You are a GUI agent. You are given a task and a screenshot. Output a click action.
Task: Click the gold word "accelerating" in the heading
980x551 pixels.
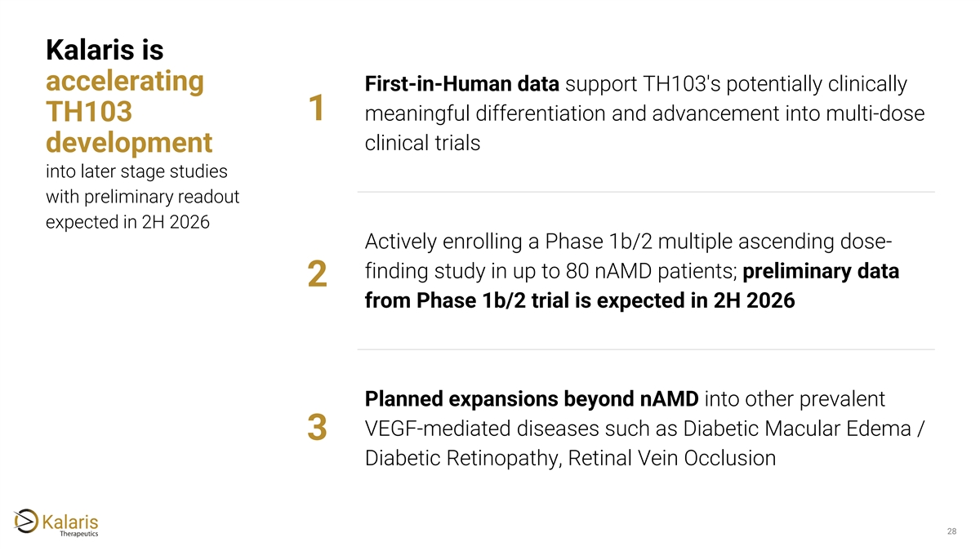[125, 82]
